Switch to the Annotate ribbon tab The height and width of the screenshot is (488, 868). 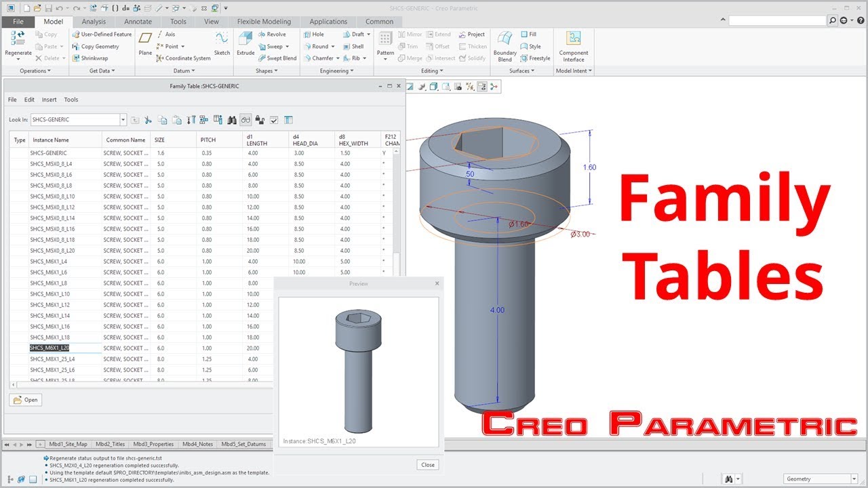click(x=138, y=22)
